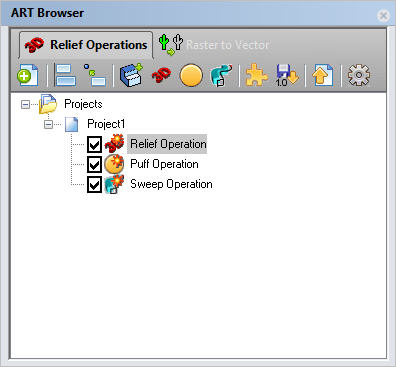Click the yellow puzzle piece icon

(256, 75)
